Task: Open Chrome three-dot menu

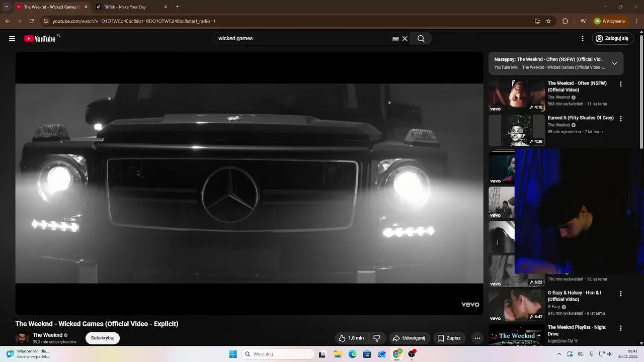Action: click(637, 21)
